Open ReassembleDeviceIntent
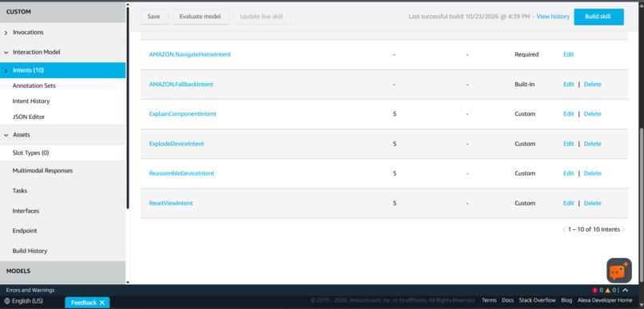644x309 pixels. point(181,173)
